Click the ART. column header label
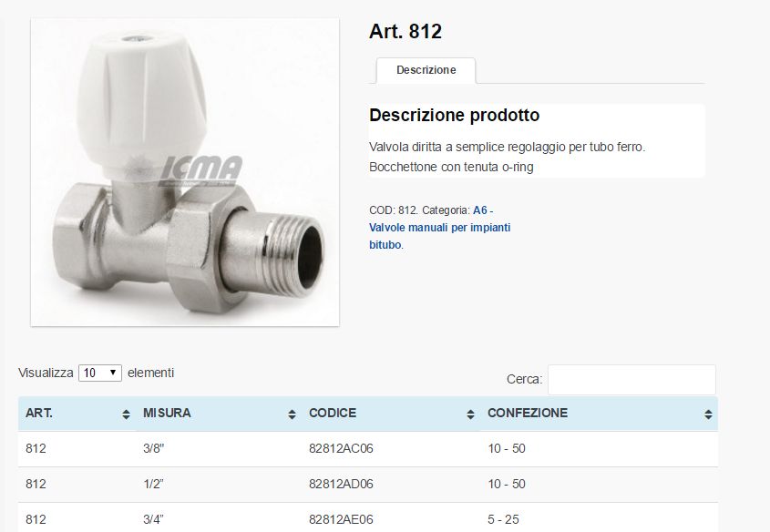 (39, 413)
